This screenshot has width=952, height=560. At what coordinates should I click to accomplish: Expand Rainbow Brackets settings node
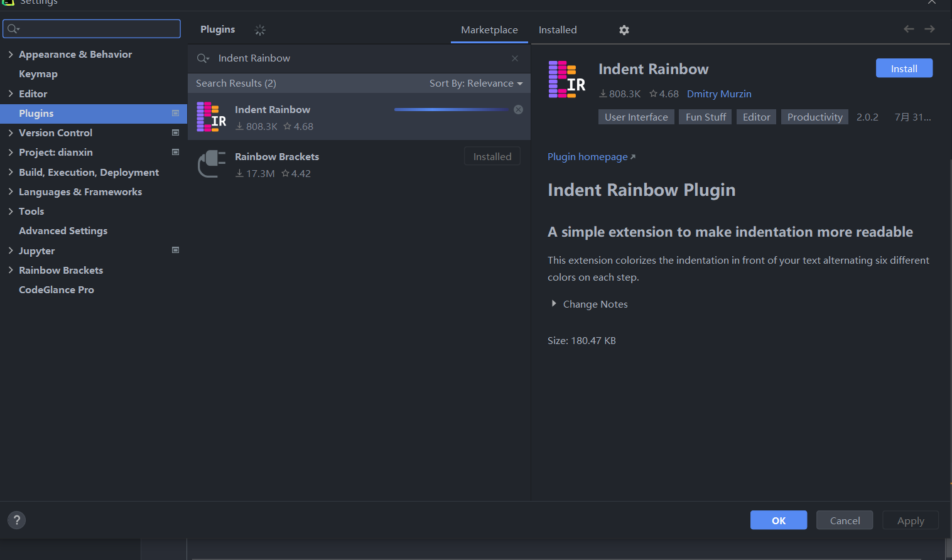pyautogui.click(x=11, y=270)
